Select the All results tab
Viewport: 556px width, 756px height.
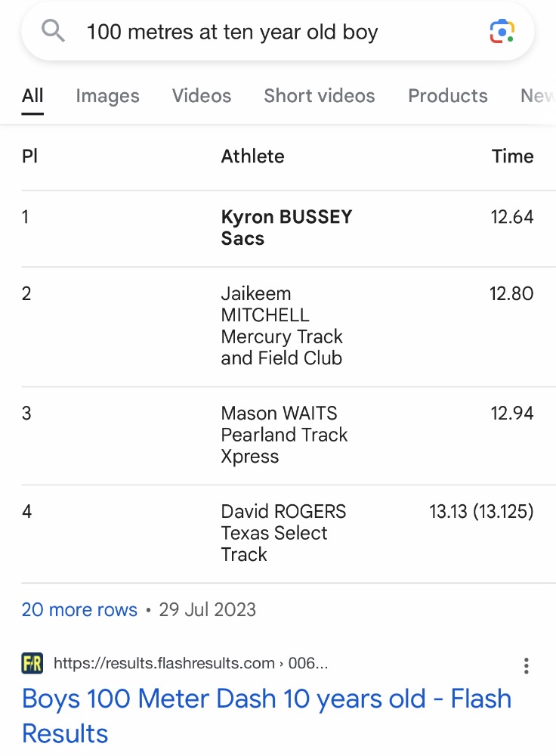pyautogui.click(x=32, y=96)
